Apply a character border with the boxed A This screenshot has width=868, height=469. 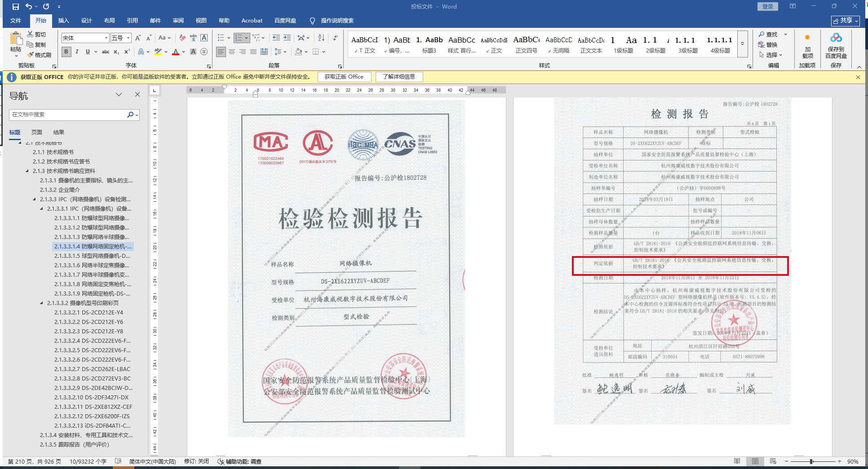pyautogui.click(x=204, y=38)
